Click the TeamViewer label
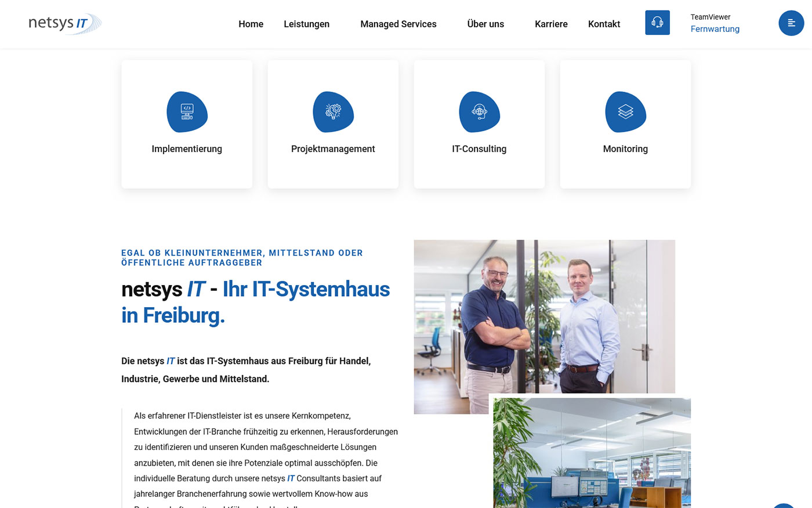Viewport: 812px width, 508px height. point(710,17)
